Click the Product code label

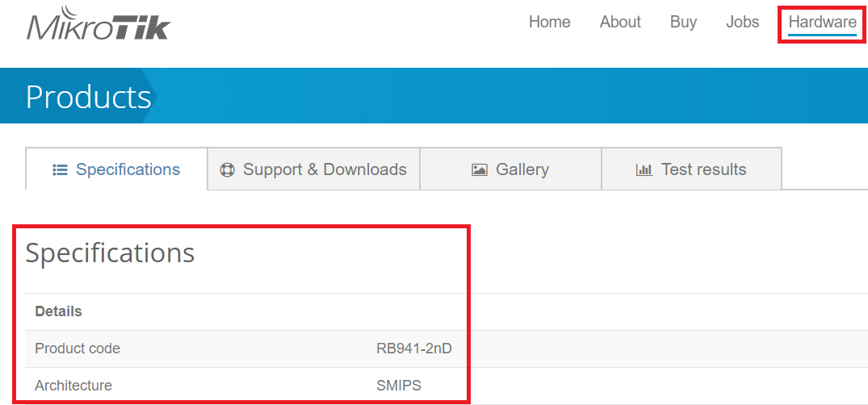(78, 349)
